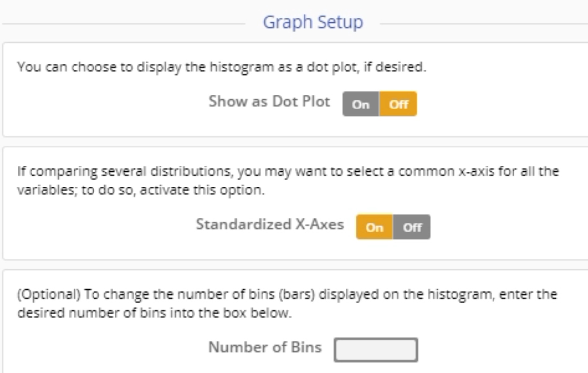Click the Show as Dot Plot label
The height and width of the screenshot is (373, 588).
269,101
